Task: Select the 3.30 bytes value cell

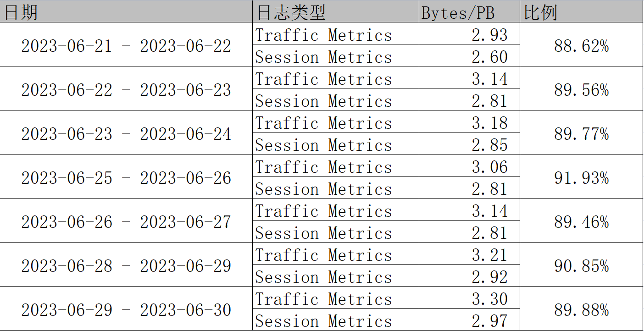Action: pyautogui.click(x=489, y=299)
